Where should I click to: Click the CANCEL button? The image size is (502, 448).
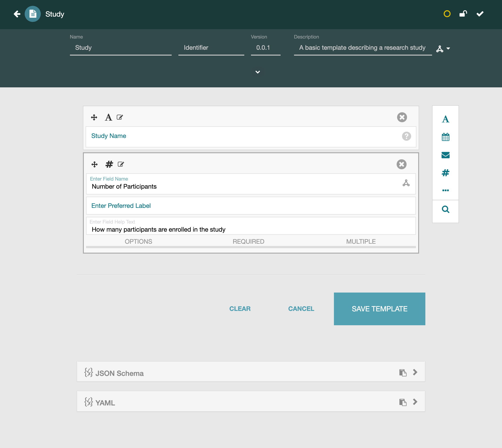tap(301, 309)
